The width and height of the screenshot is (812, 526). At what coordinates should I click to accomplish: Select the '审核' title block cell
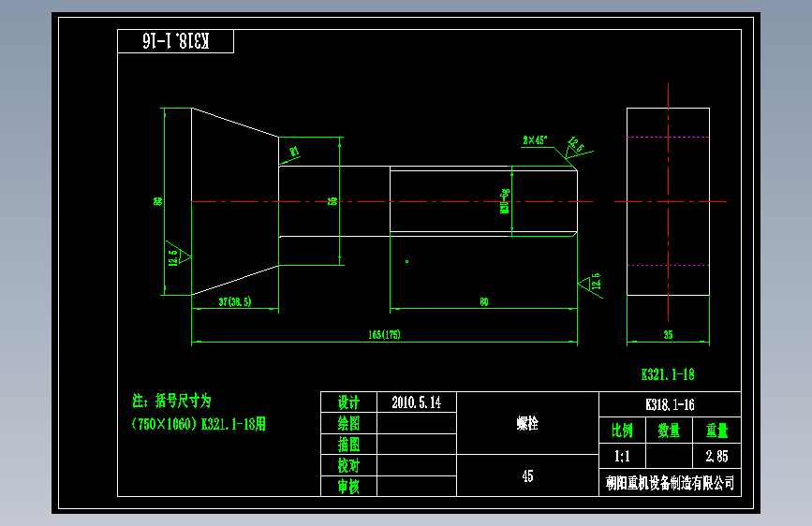coord(348,486)
